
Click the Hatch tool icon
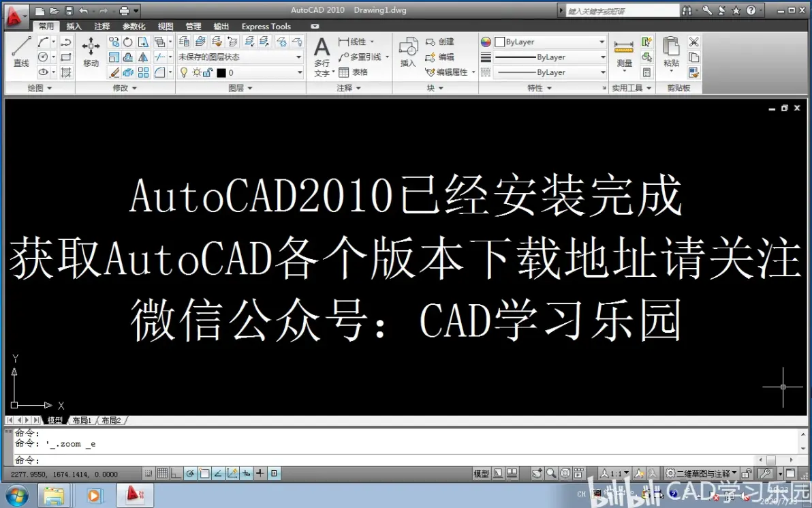point(66,72)
